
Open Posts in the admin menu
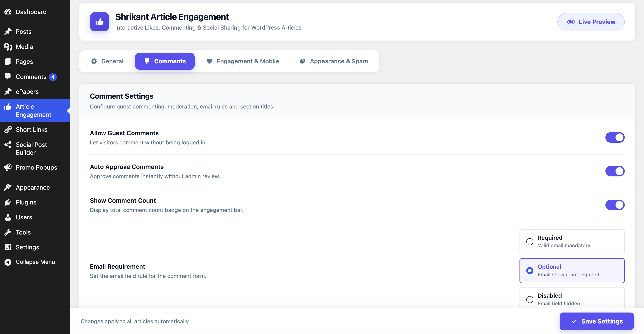(35, 32)
